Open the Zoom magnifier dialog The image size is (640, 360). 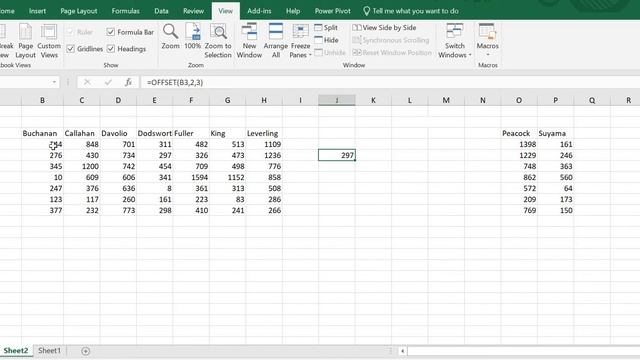tap(170, 37)
